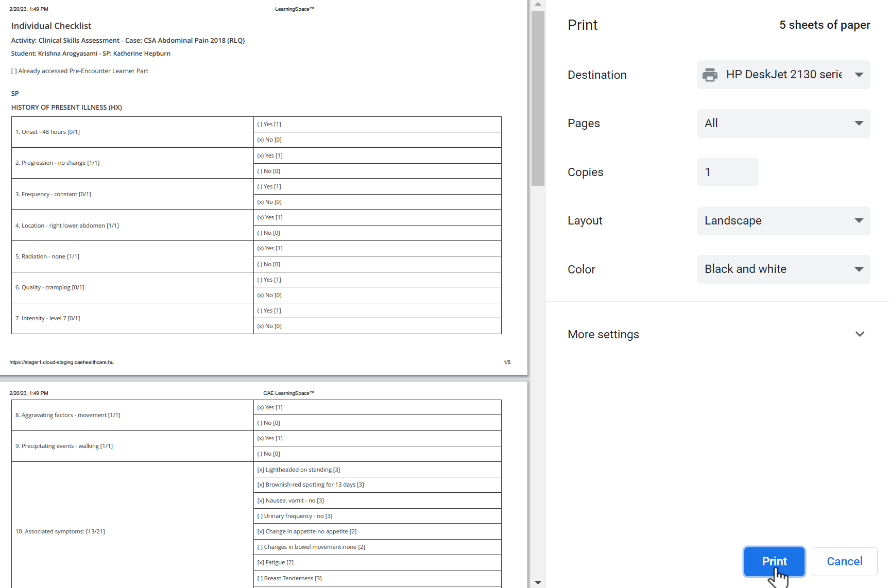This screenshot has height=588, width=889.
Task: Click scrollbar up arrow in preview
Action: 538,4
